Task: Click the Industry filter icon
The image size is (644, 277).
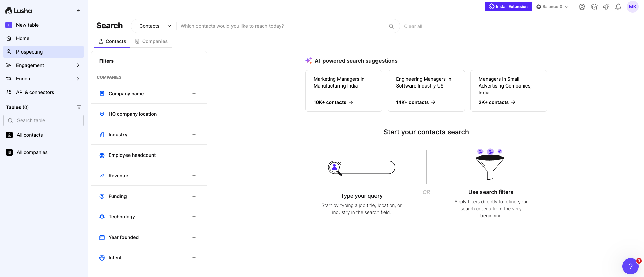Action: [102, 135]
